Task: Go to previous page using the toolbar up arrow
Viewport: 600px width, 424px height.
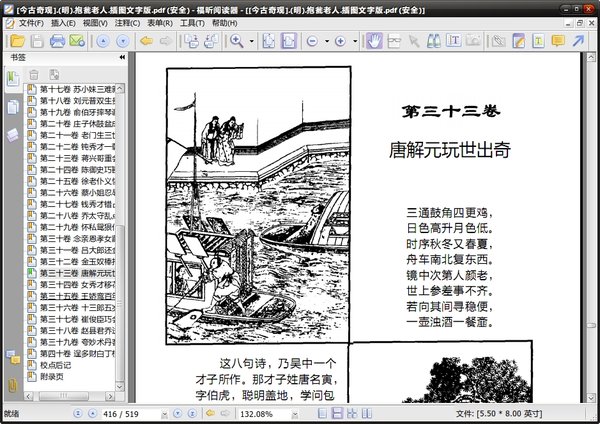Action: pyautogui.click(x=103, y=41)
